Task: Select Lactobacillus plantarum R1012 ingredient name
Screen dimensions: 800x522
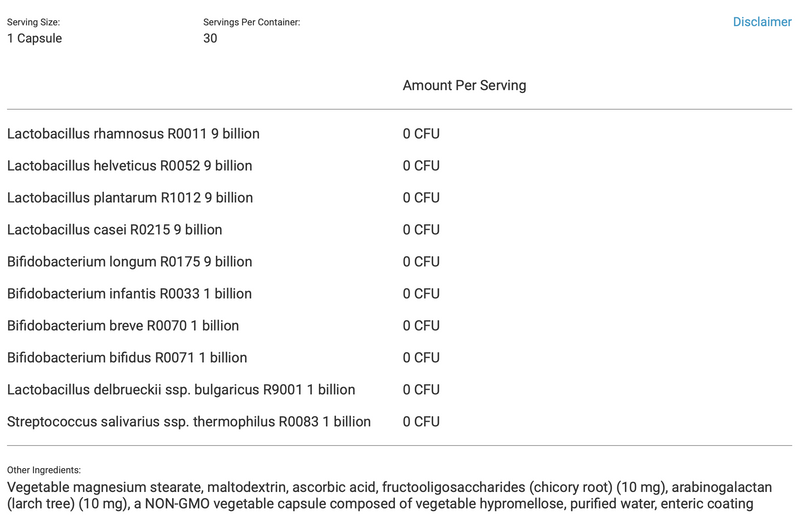Action: point(130,198)
